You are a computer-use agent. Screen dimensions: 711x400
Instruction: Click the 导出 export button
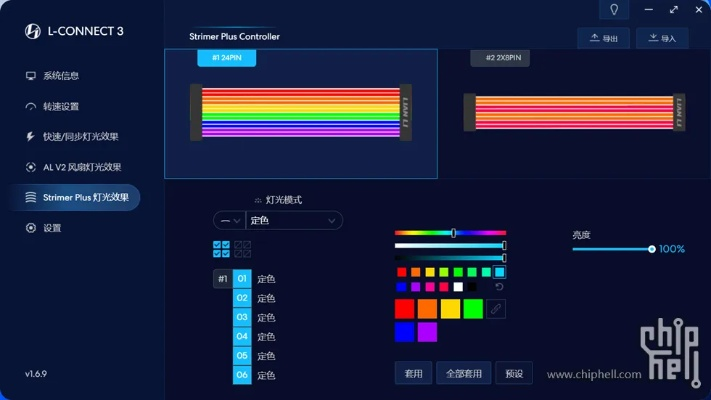604,39
